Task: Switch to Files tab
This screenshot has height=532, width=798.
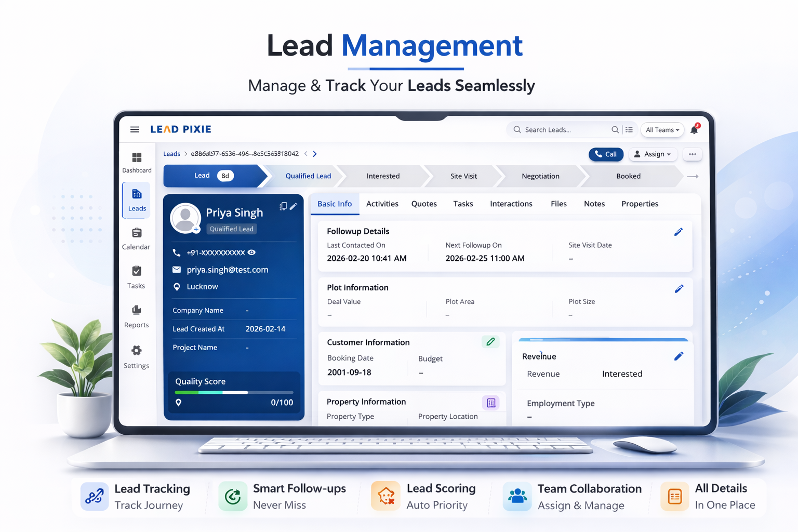Action: (x=558, y=204)
